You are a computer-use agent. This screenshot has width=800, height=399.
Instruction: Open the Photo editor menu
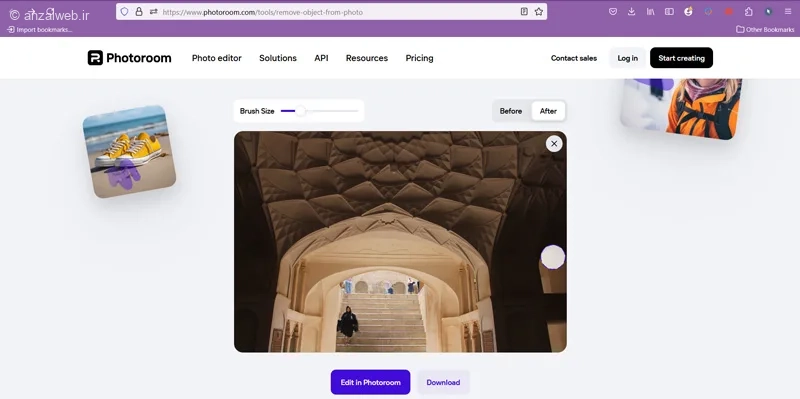(x=217, y=58)
